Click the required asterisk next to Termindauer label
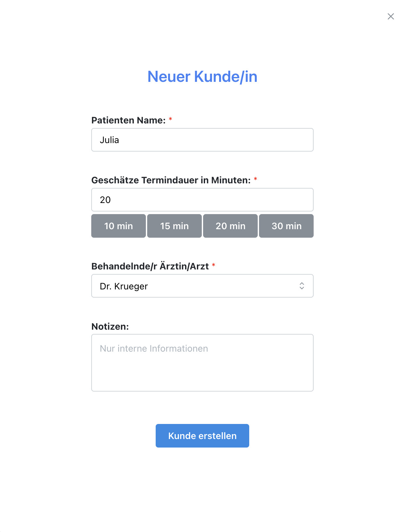 pos(255,179)
